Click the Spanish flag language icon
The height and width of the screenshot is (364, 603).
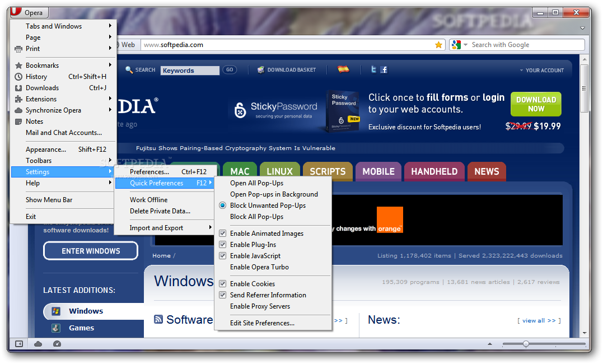pyautogui.click(x=343, y=69)
